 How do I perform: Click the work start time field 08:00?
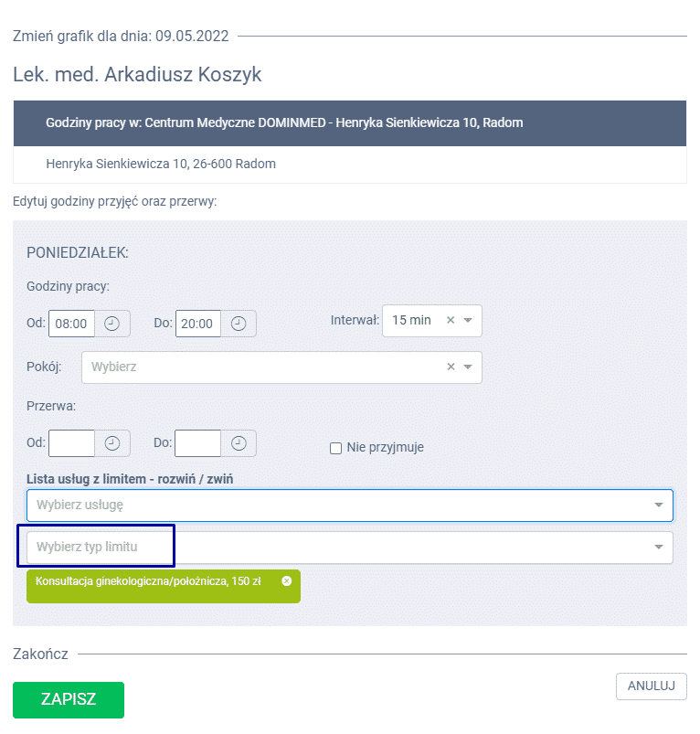click(71, 324)
